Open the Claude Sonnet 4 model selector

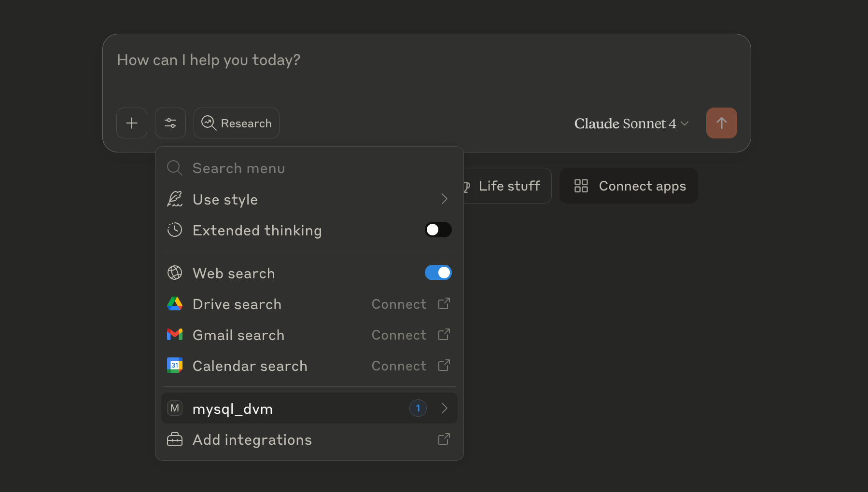631,123
